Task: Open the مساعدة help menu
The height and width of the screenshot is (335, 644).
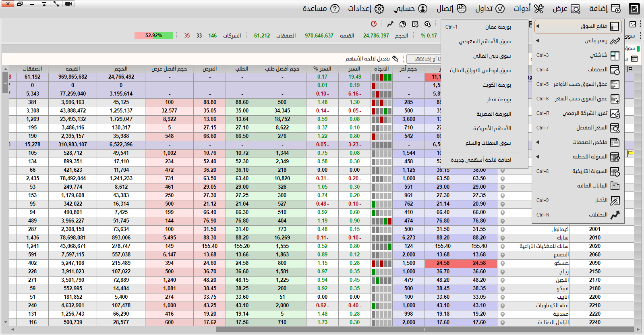Action: click(321, 8)
